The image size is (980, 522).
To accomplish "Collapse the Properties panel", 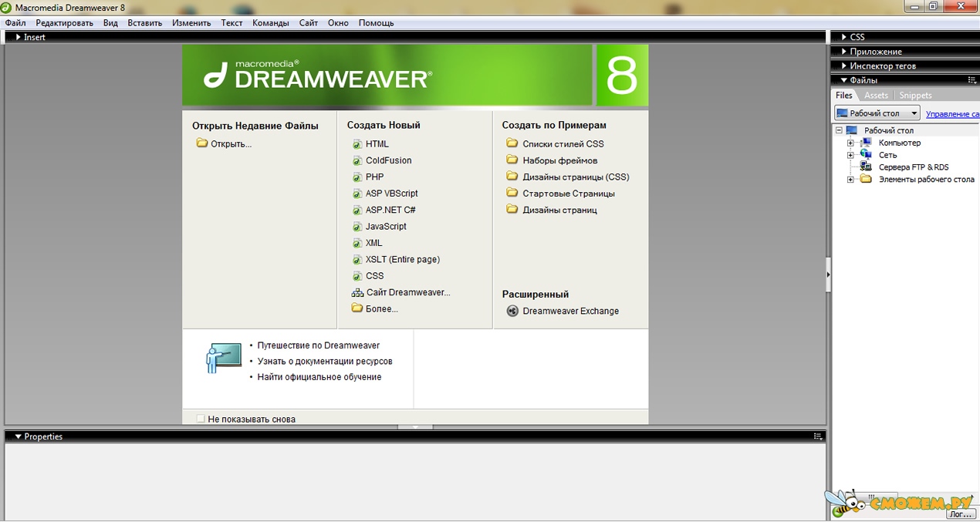I will point(19,436).
